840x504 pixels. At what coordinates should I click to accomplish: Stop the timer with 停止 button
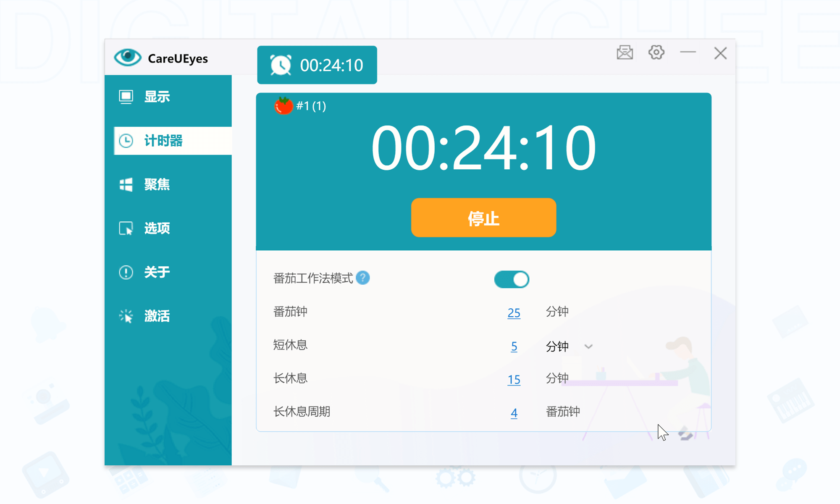[x=484, y=218]
